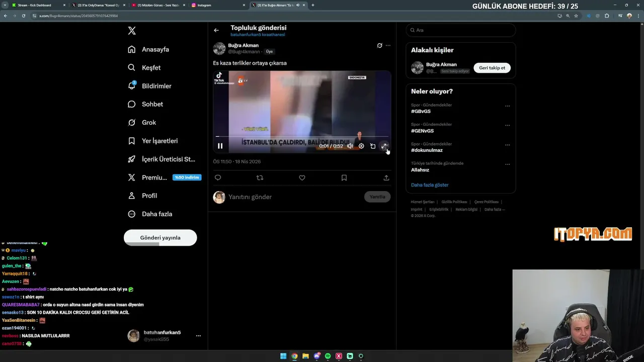This screenshot has height=362, width=644.
Task: Open Bildirimler notifications
Action: coord(149,86)
